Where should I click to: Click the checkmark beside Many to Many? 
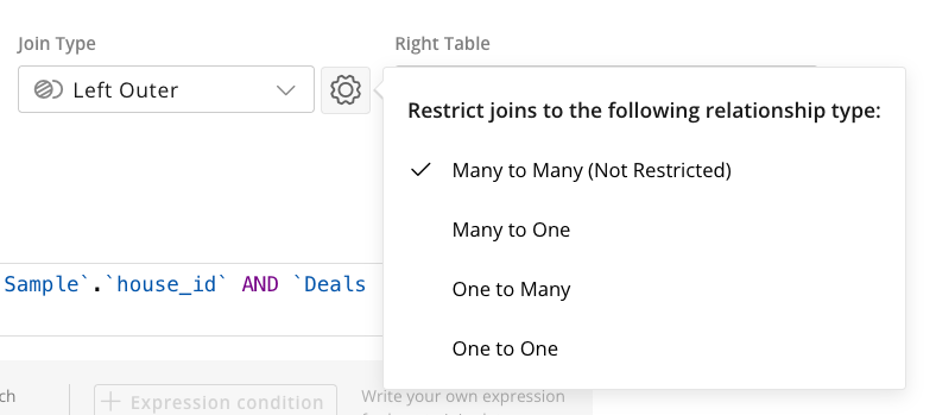[x=421, y=170]
